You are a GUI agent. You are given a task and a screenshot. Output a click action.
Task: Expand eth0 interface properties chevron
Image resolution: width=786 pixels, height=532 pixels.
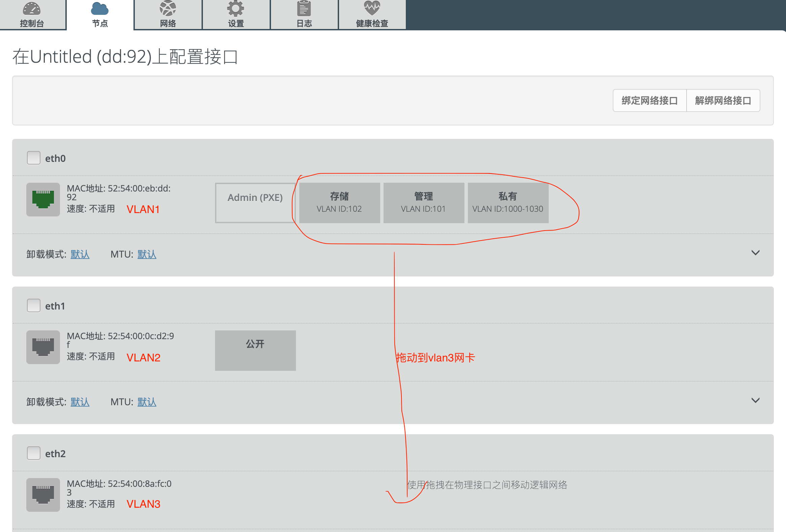tap(755, 253)
